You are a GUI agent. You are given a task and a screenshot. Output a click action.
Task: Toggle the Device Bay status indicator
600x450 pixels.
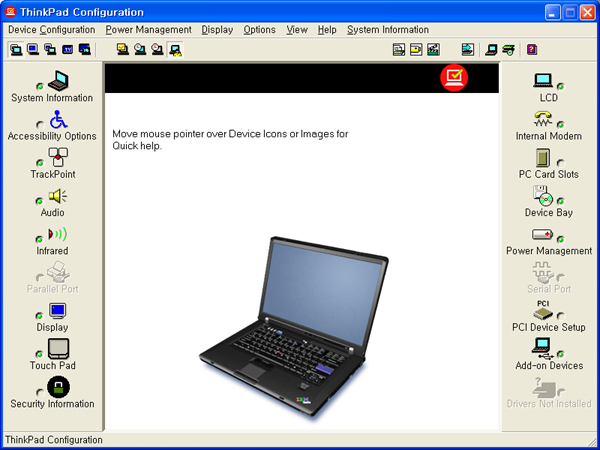tap(561, 201)
